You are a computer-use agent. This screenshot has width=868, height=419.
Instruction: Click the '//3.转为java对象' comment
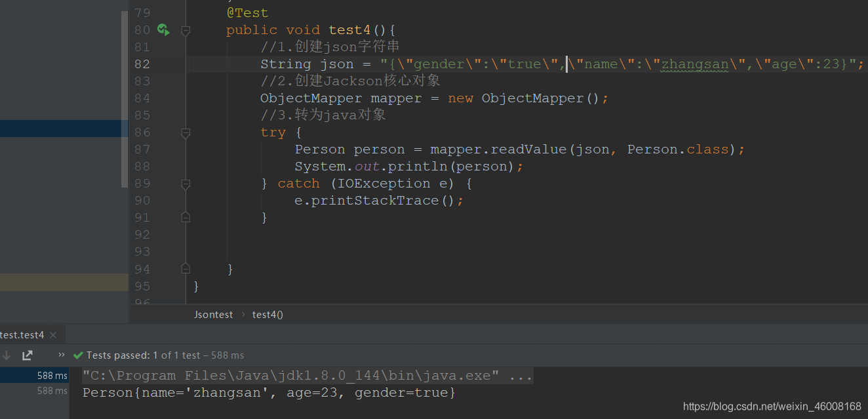click(323, 115)
